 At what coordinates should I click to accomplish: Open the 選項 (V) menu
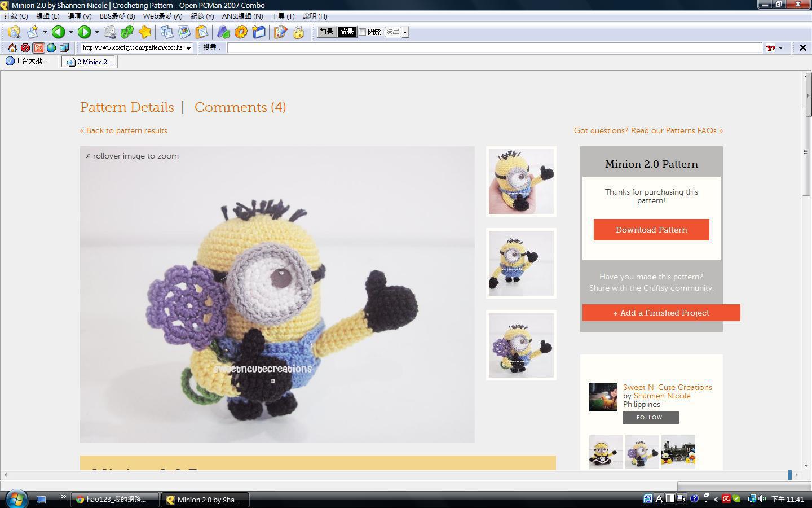pyautogui.click(x=80, y=16)
